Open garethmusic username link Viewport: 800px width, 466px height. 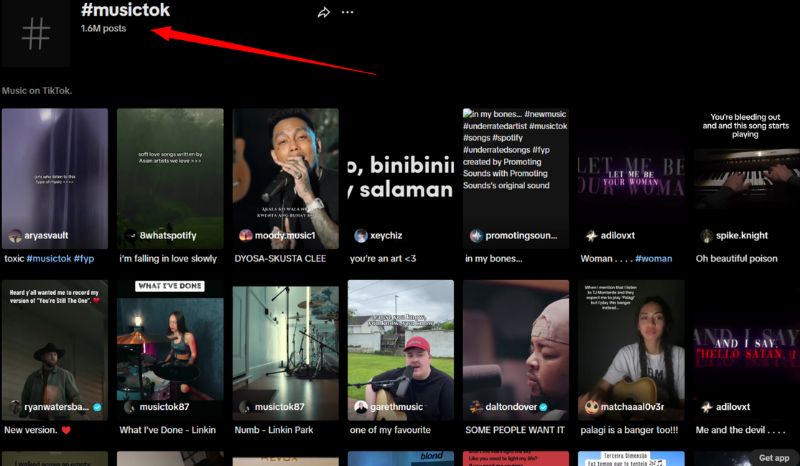click(396, 407)
